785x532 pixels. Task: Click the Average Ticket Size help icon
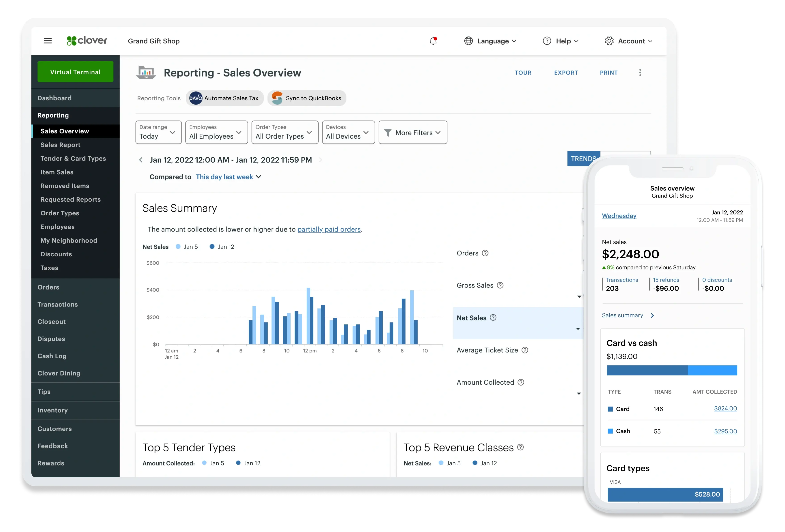(x=525, y=350)
